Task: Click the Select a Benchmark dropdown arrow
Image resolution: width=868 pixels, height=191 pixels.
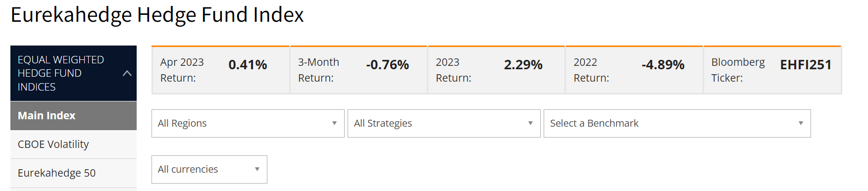Action: click(x=801, y=123)
